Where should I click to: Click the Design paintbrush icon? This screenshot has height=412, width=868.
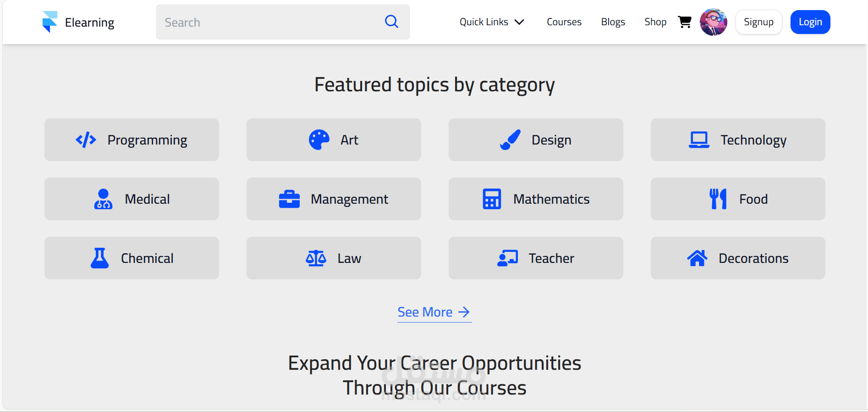click(510, 140)
